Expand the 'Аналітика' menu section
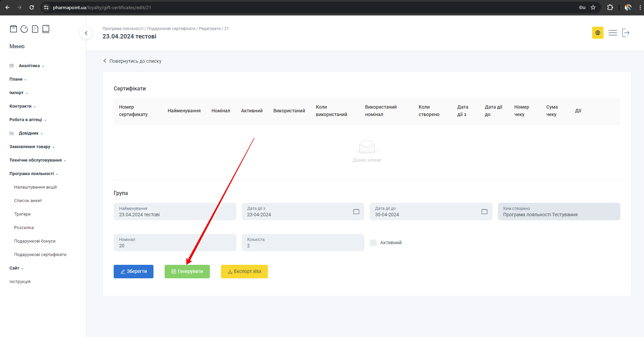Image resolution: width=644 pixels, height=337 pixels. [29, 66]
